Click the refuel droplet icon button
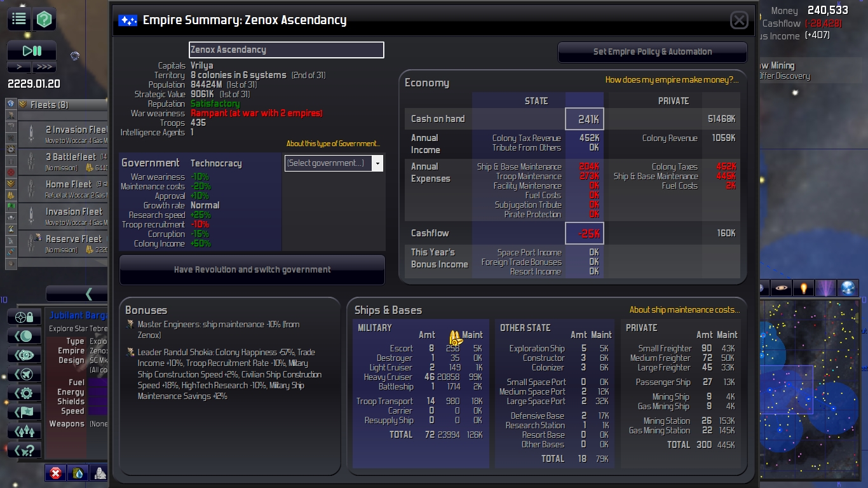 coord(78,473)
